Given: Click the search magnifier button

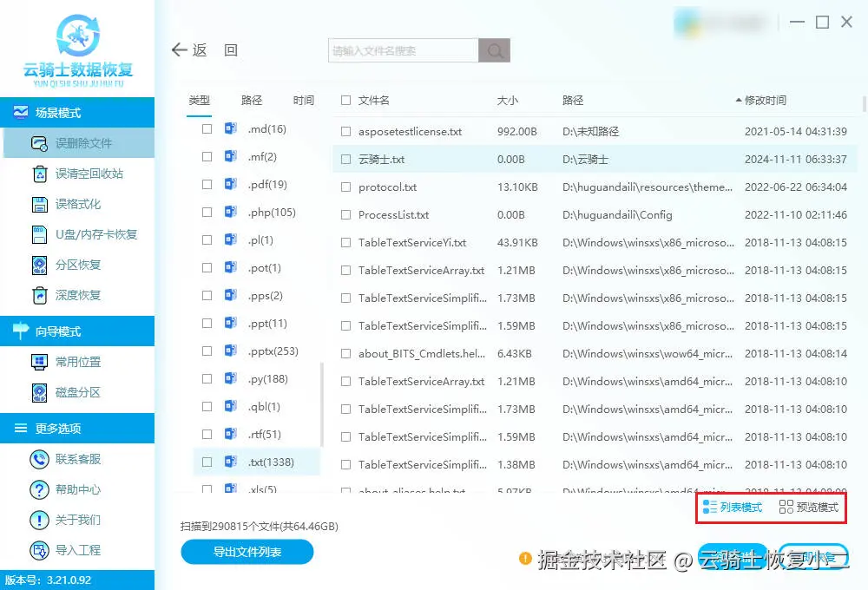Looking at the screenshot, I should (x=495, y=50).
